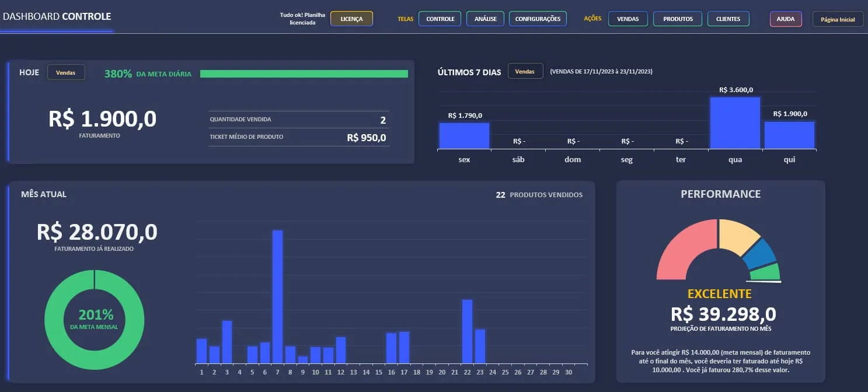Click the day 17 bar in monthly chart
The image size is (868, 392).
[x=404, y=347]
